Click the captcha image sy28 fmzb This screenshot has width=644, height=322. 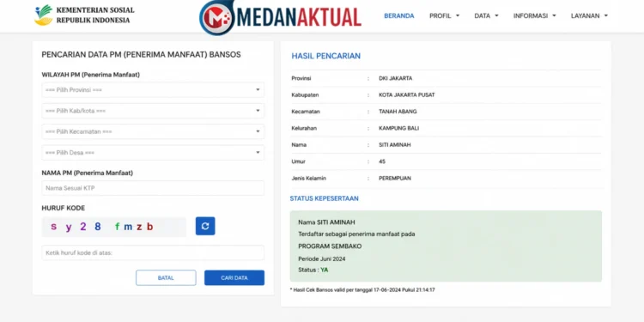[x=113, y=227]
